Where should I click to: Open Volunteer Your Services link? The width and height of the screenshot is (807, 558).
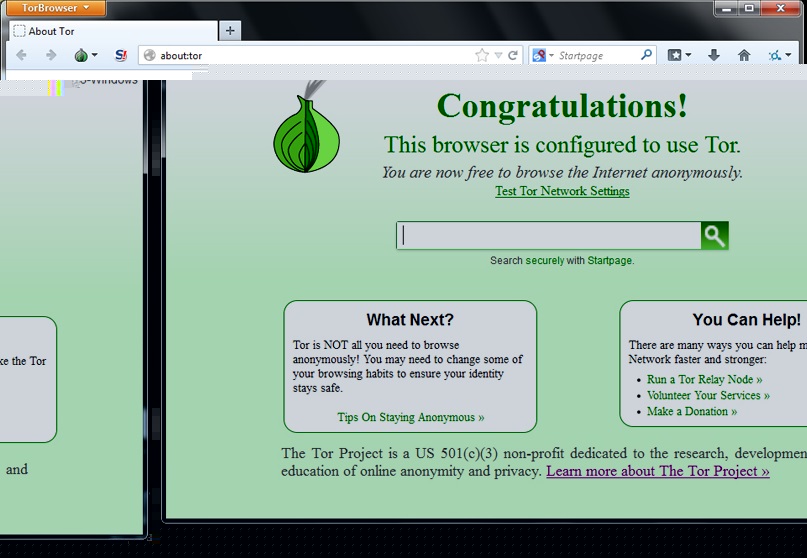click(708, 395)
